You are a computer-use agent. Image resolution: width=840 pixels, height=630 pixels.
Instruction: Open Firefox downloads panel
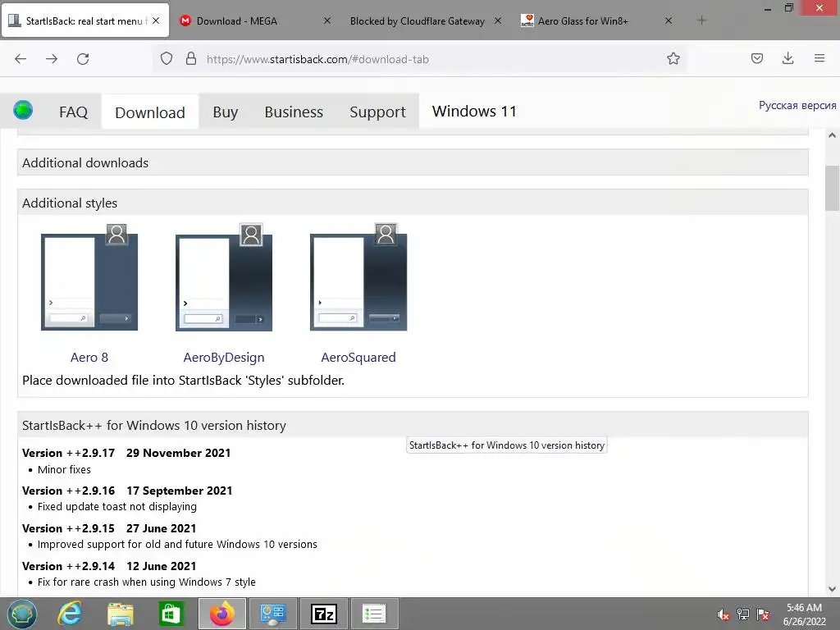coord(788,58)
